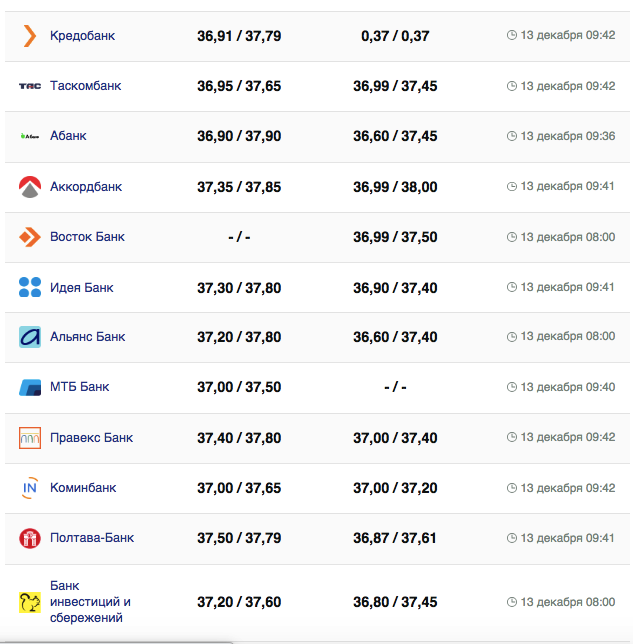This screenshot has height=644, width=633.
Task: Click the Коминбанк IN logo icon
Action: (x=29, y=488)
